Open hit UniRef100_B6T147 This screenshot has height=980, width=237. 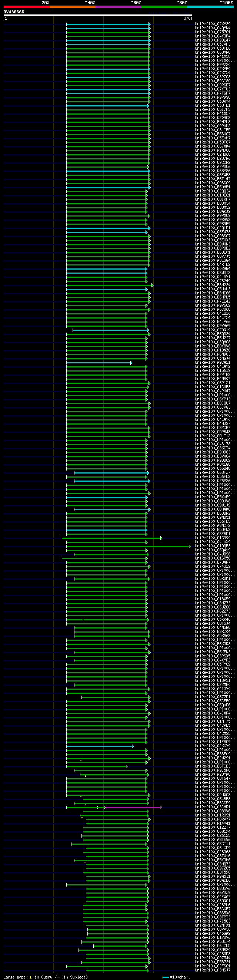pyautogui.click(x=213, y=179)
